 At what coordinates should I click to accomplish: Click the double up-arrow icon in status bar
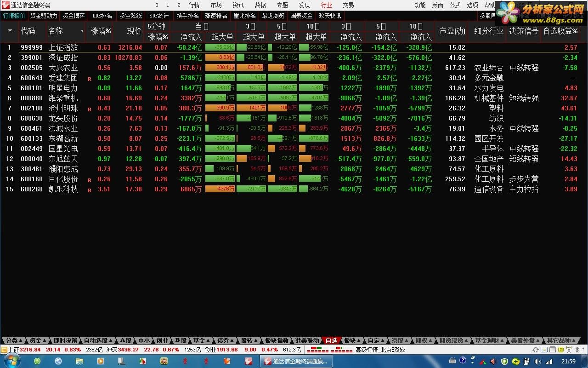pyautogui.click(x=577, y=350)
